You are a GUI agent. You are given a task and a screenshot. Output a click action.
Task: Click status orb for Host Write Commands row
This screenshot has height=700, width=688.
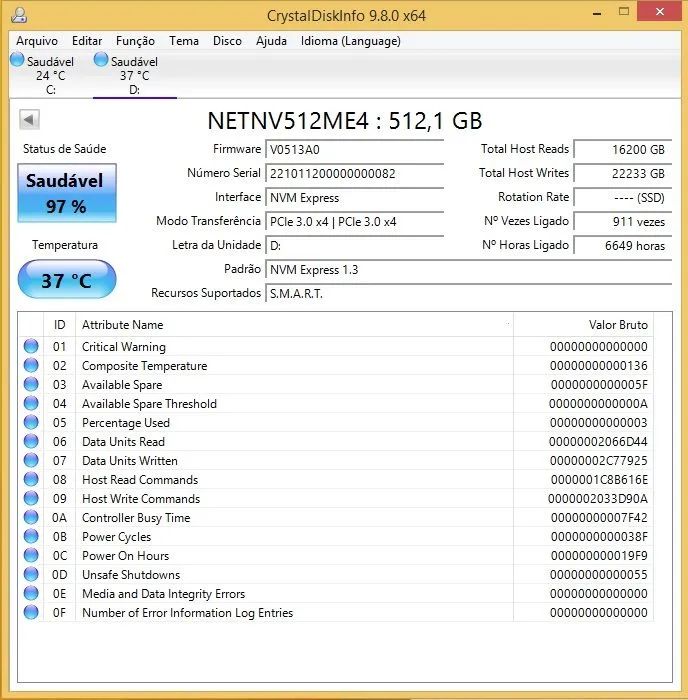click(31, 498)
